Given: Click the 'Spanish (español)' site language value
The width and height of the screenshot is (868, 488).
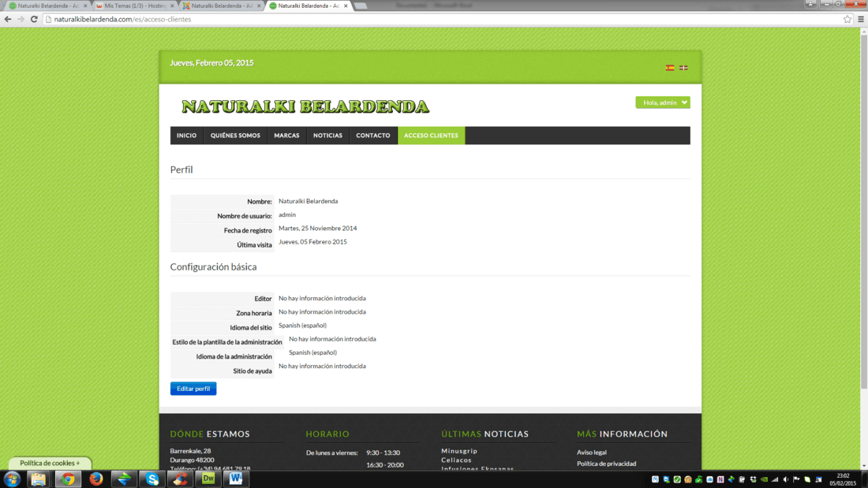Looking at the screenshot, I should (303, 326).
